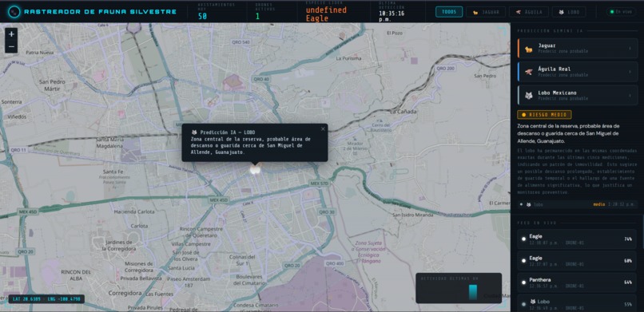
Task: Click the Drones Activos value 1
Action: coord(257,17)
